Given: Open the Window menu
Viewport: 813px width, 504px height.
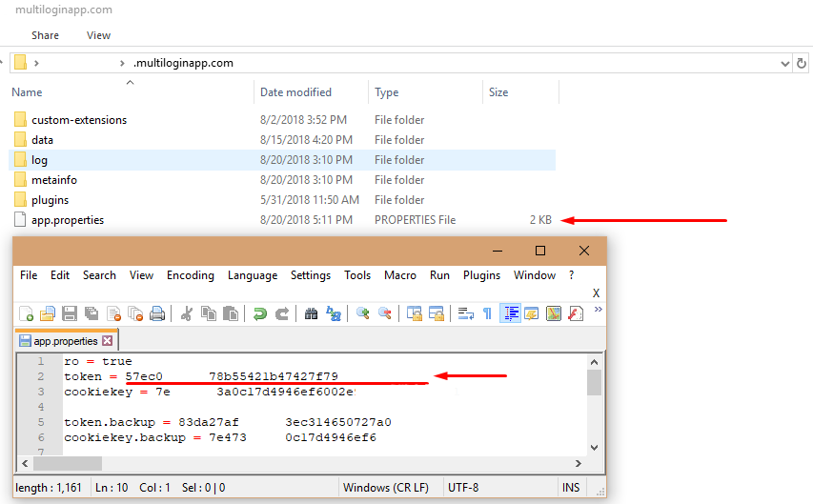Looking at the screenshot, I should pyautogui.click(x=535, y=275).
